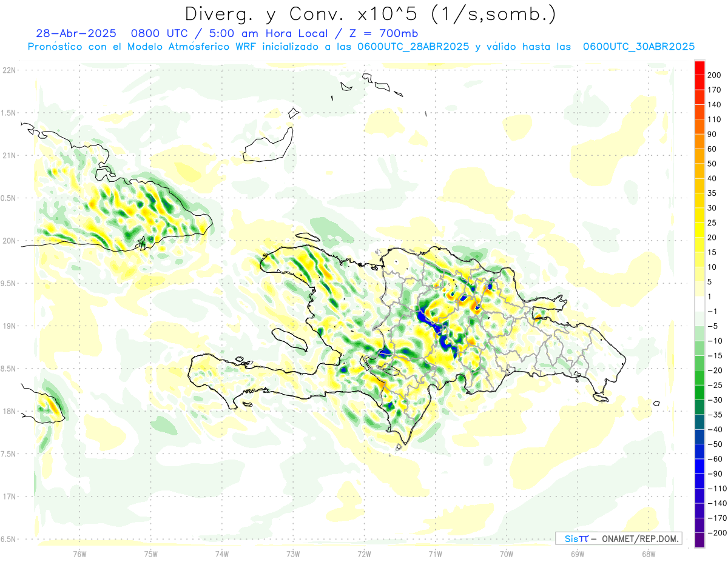This screenshot has height=562, width=728.
Task: Click the valid-until time '0600UTC_30ABR2025'
Action: point(638,47)
